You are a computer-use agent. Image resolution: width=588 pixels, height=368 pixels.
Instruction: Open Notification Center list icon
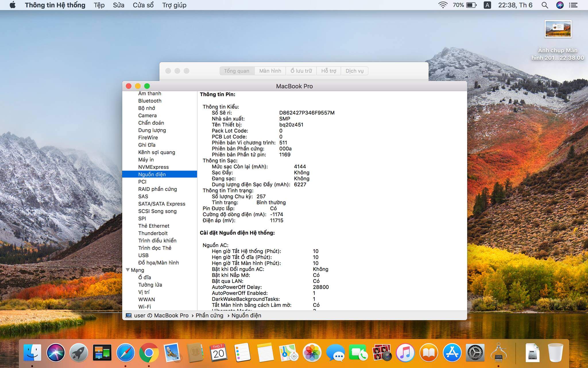(x=573, y=5)
